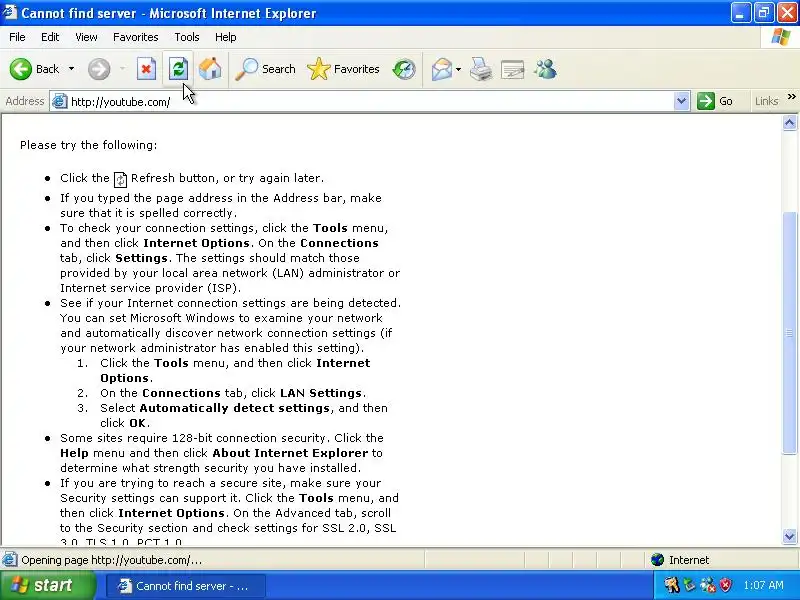Expand the Mail button dropdown arrow

(x=458, y=69)
